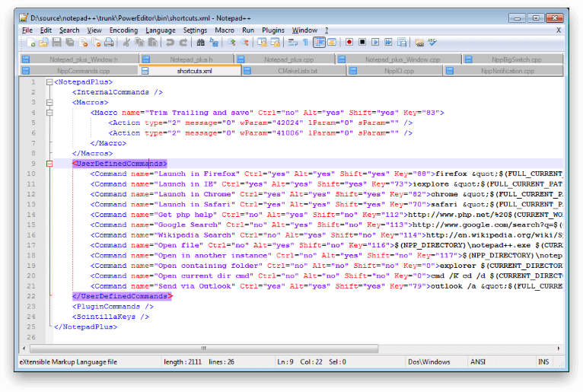Click synchronize horizontal scrolling icon
The height and width of the screenshot is (392, 583).
point(276,43)
